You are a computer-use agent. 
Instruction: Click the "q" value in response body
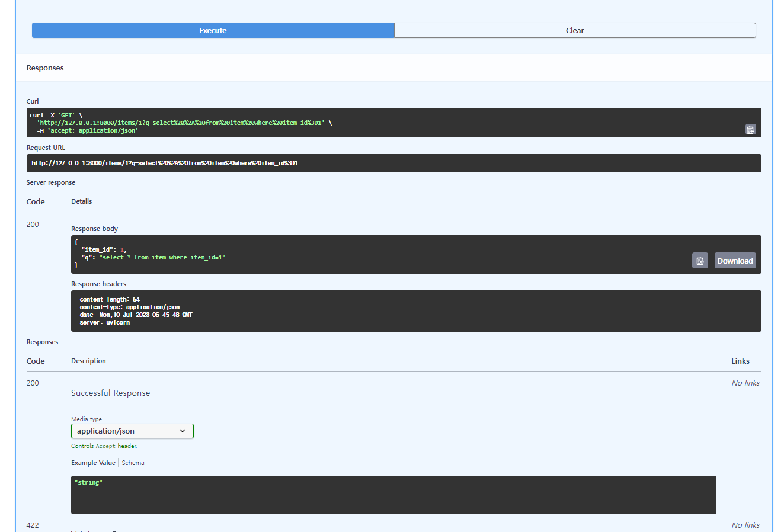[162, 257]
